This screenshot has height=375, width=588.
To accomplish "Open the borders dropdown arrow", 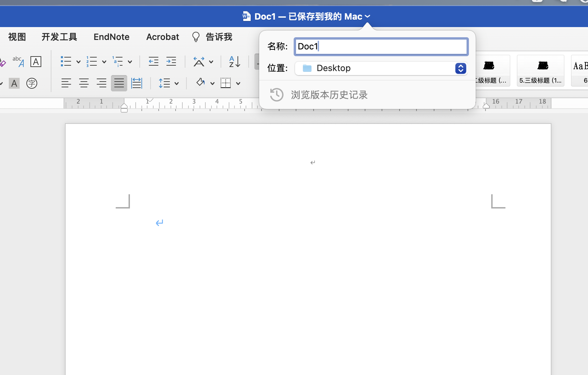I will [238, 83].
